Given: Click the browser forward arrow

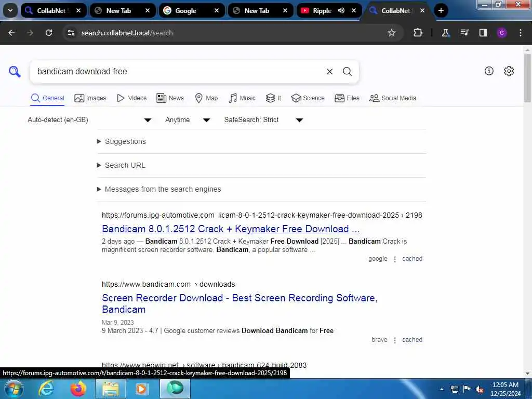Looking at the screenshot, I should coord(30,33).
